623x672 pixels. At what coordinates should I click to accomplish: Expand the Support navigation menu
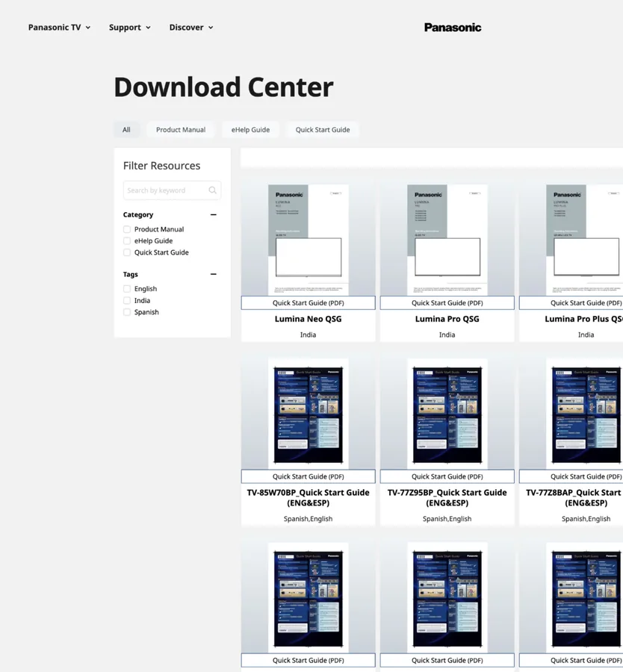[129, 28]
